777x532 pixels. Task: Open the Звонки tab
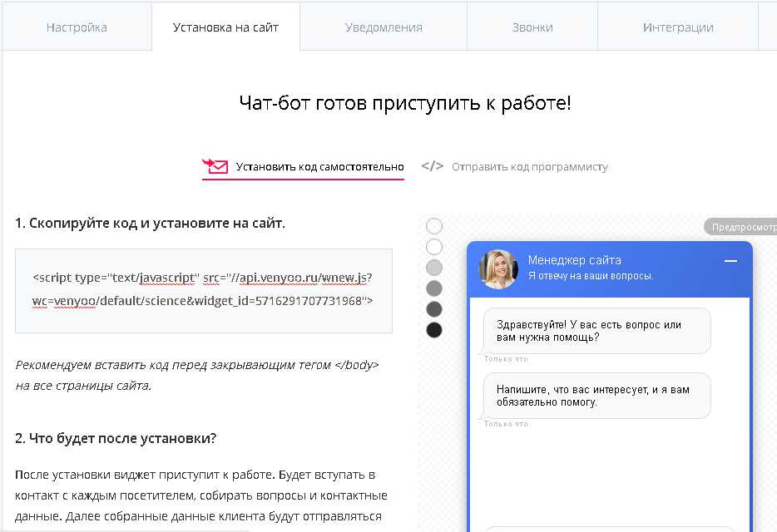click(532, 27)
